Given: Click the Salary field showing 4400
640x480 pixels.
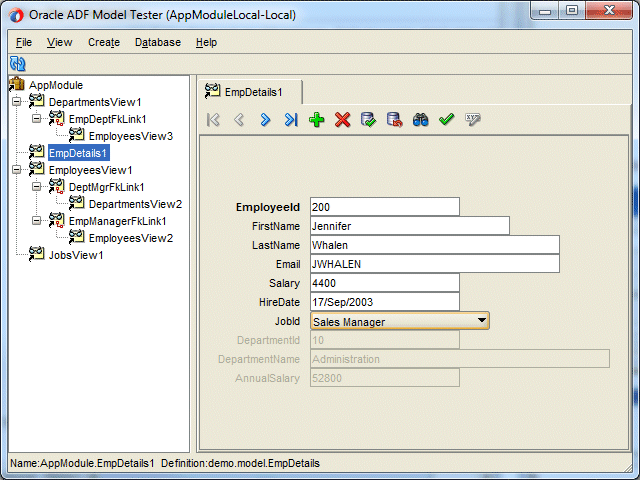Looking at the screenshot, I should 385,283.
